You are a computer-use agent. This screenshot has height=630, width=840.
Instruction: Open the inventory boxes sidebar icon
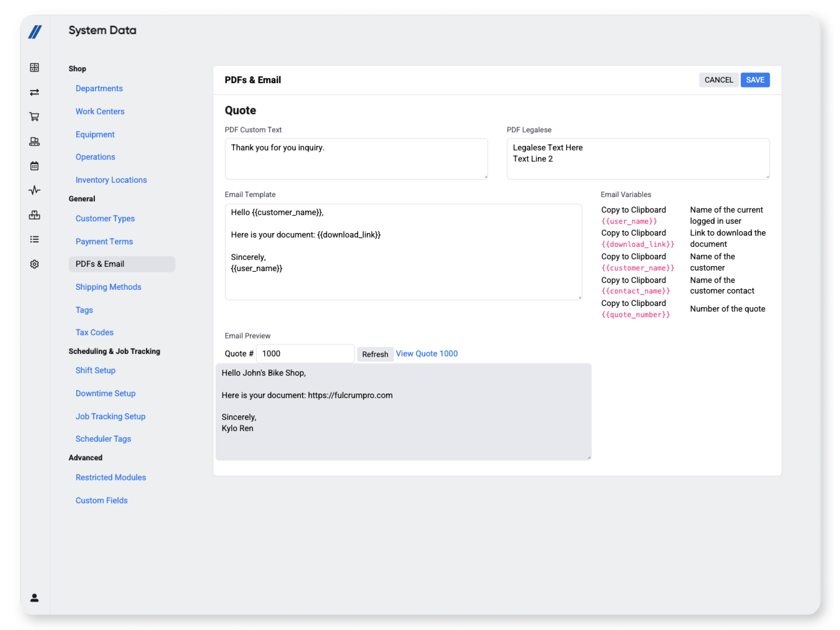(x=35, y=215)
